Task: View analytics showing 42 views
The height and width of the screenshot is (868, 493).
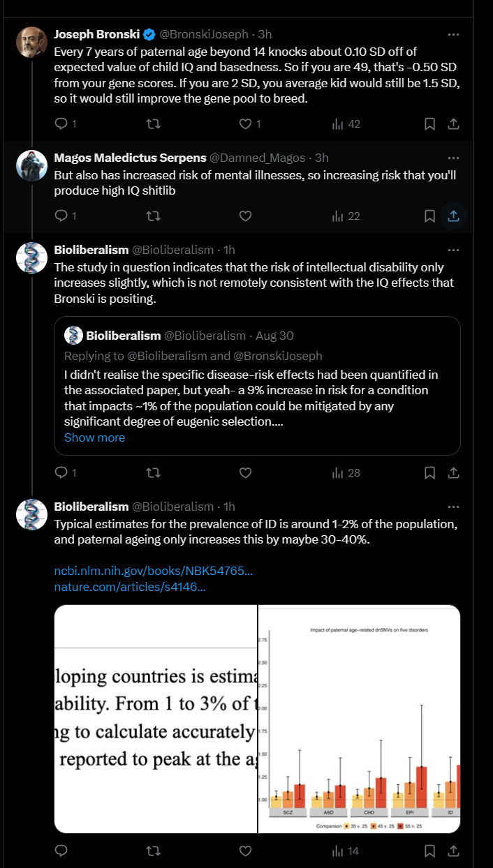Action: pyautogui.click(x=346, y=124)
